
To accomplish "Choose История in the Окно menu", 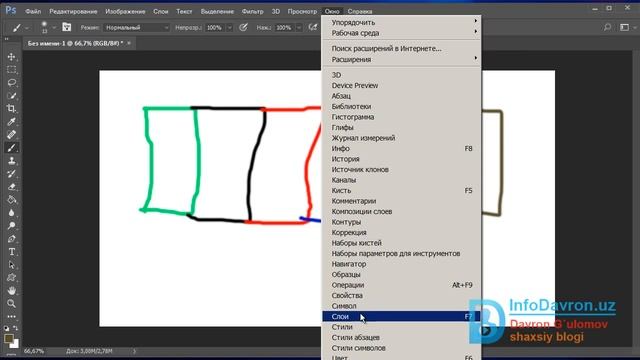I will (x=402, y=159).
